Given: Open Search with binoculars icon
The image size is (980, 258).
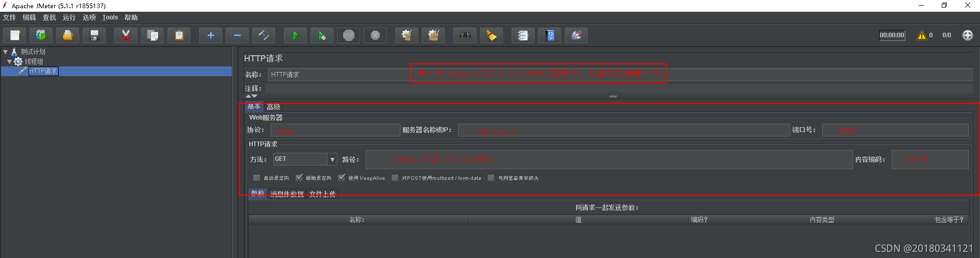Looking at the screenshot, I should (x=465, y=35).
